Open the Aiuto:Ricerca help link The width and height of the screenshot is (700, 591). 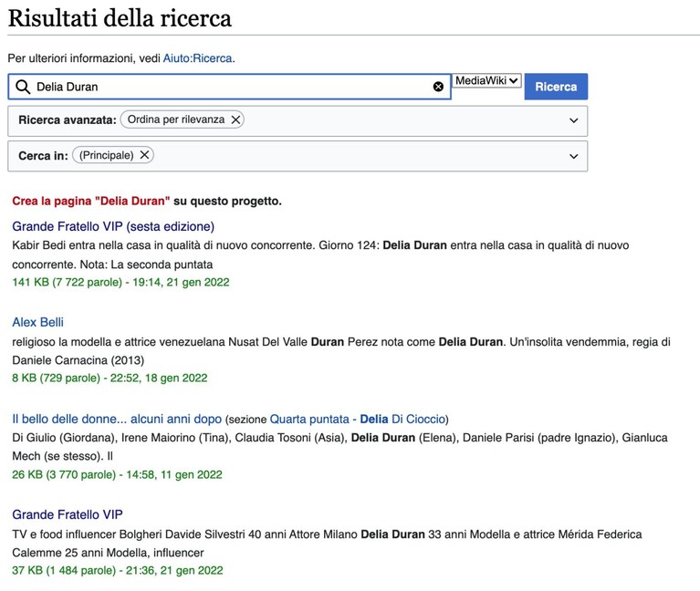[197, 58]
